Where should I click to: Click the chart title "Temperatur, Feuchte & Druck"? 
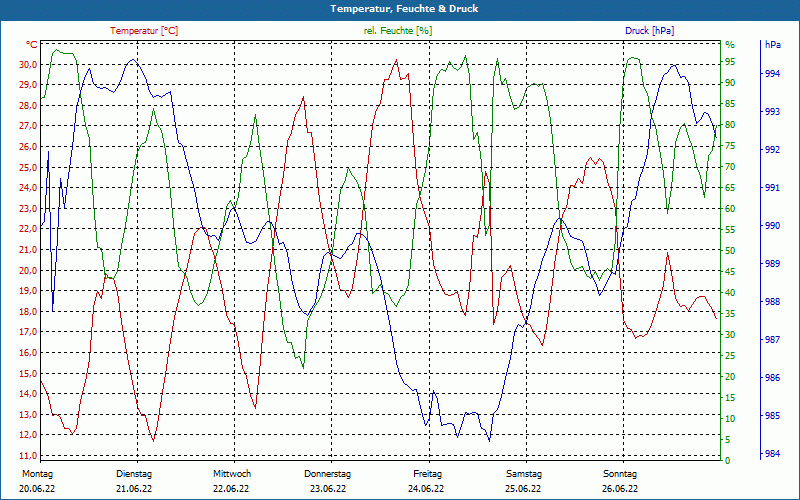404,9
